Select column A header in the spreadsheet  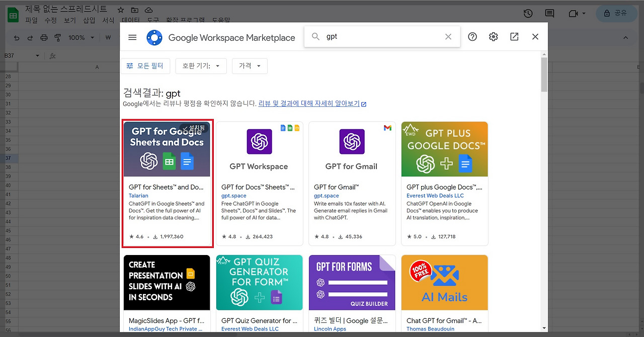pyautogui.click(x=97, y=67)
